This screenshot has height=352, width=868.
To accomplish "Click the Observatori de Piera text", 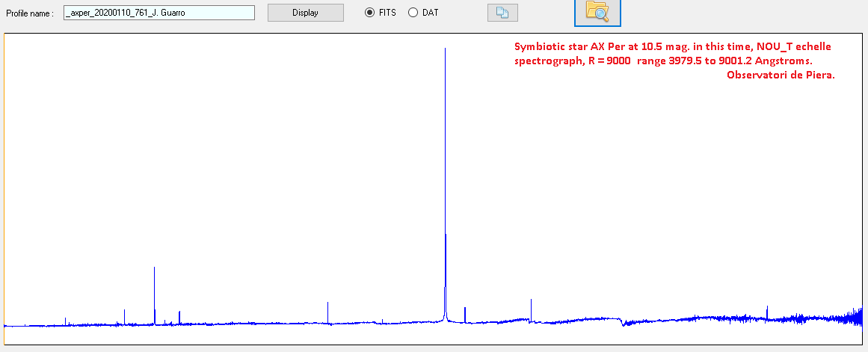I will click(781, 74).
